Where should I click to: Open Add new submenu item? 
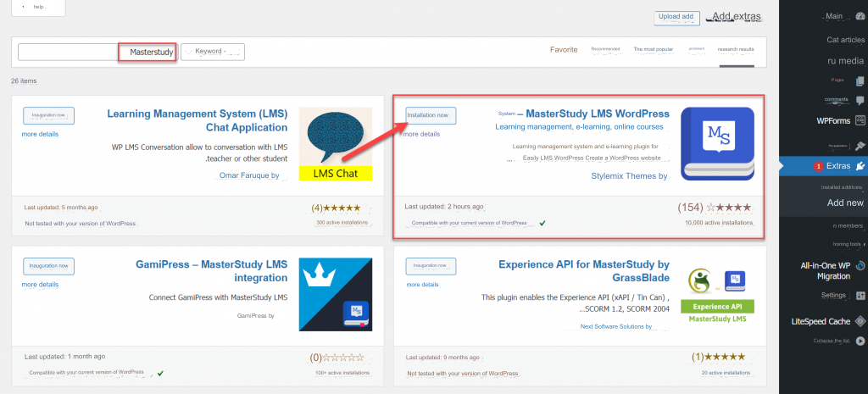point(845,203)
